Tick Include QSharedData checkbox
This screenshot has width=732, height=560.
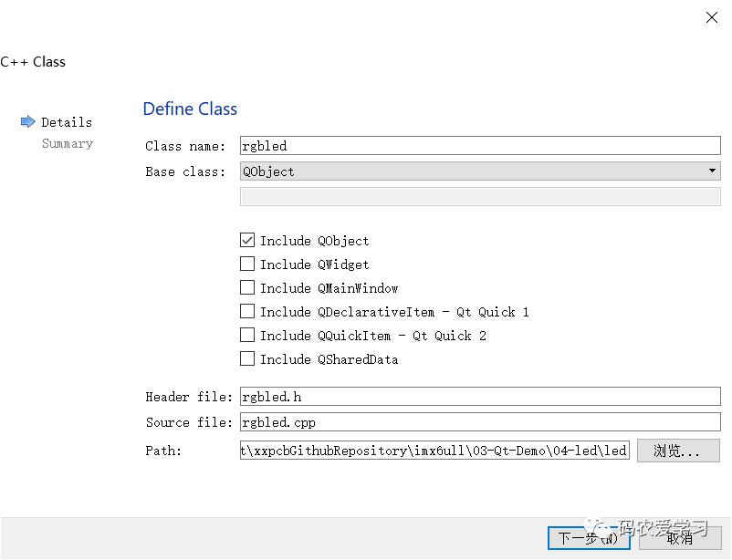[x=247, y=358]
